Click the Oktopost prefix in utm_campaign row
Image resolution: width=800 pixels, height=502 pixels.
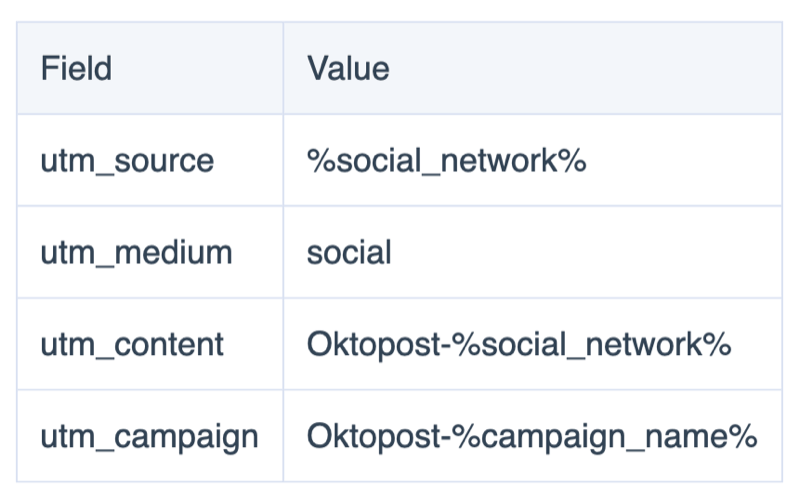373,437
